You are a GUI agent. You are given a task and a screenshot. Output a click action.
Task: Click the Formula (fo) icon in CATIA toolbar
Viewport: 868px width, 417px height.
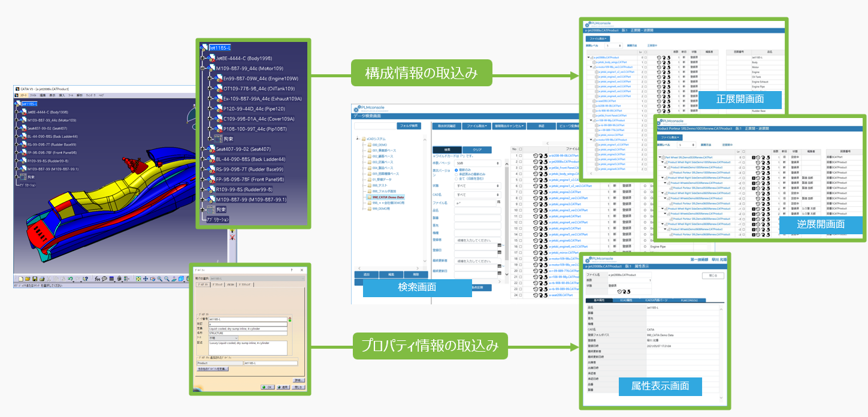tap(97, 279)
